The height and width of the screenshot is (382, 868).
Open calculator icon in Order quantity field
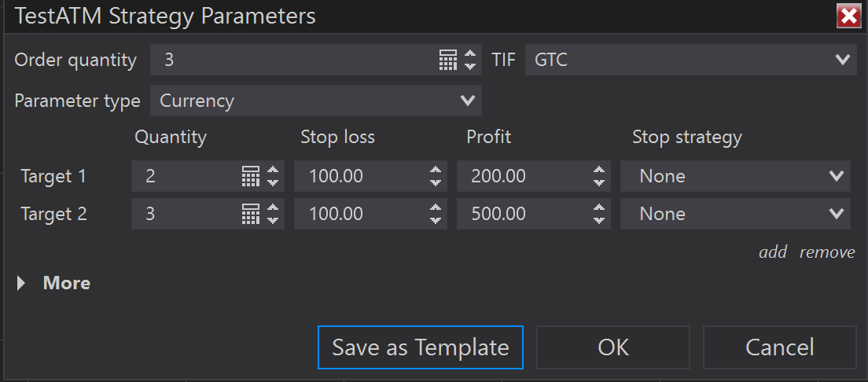[447, 60]
